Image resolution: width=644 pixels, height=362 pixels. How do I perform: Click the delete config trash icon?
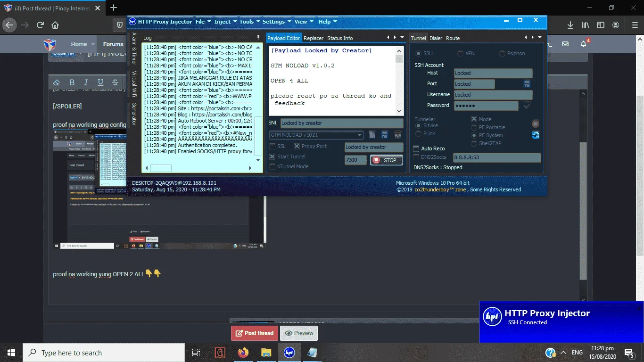[397, 135]
